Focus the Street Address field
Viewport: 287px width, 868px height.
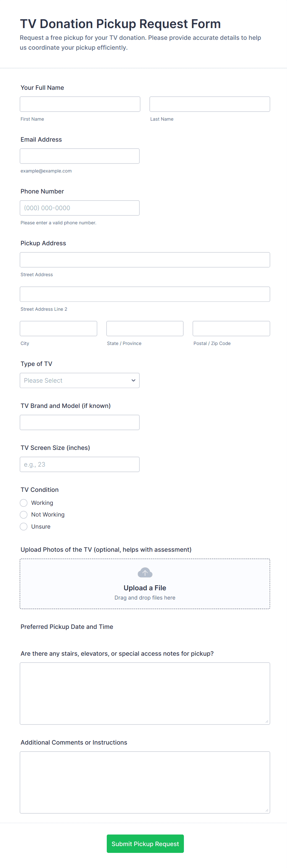(145, 260)
